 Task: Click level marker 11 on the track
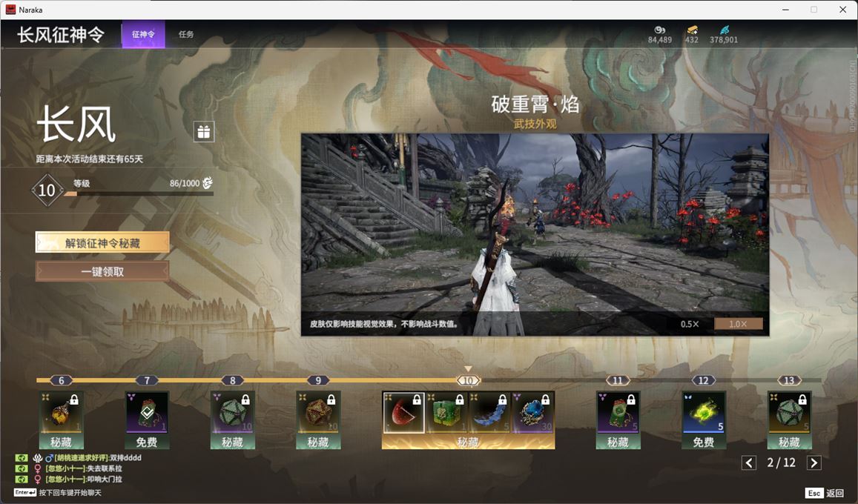pyautogui.click(x=618, y=380)
